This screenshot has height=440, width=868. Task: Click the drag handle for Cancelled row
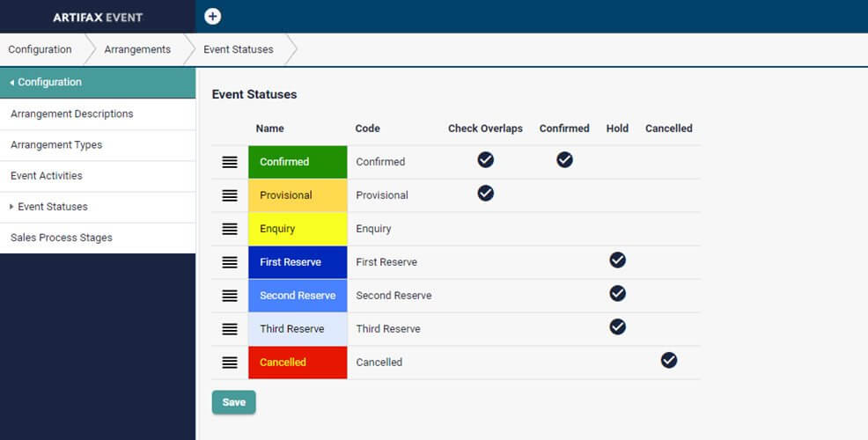(230, 363)
